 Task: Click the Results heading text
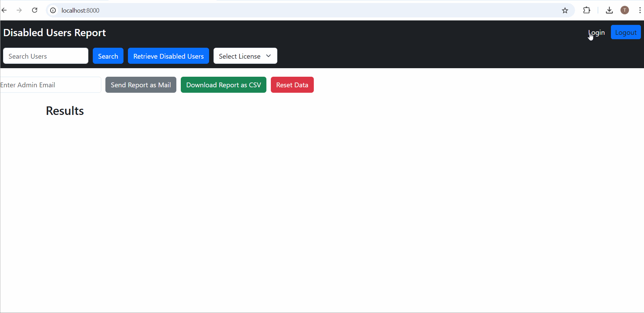[x=65, y=111]
